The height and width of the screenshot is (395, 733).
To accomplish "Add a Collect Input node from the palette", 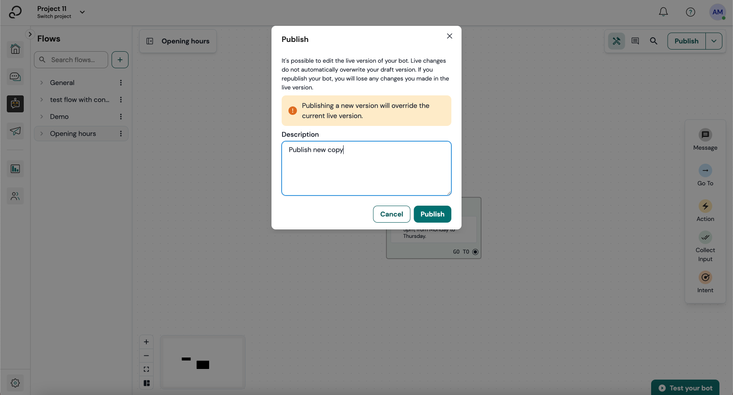I will pos(705,247).
